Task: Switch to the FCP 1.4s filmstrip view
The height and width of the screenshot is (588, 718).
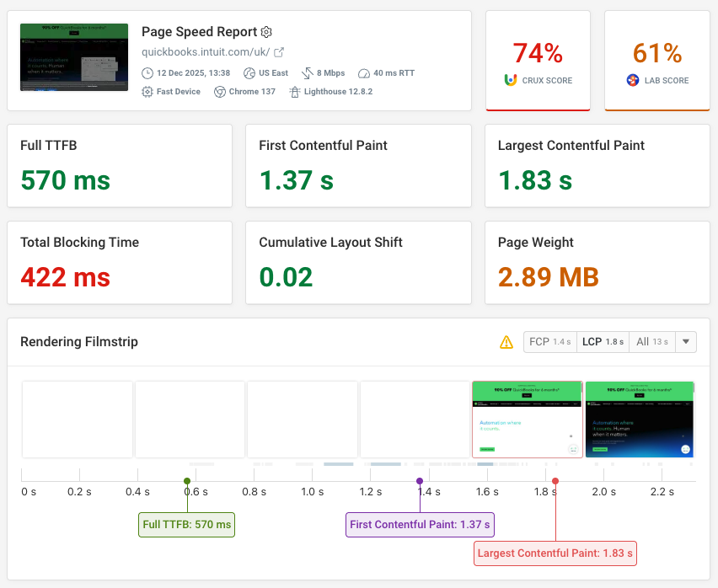Action: click(550, 342)
